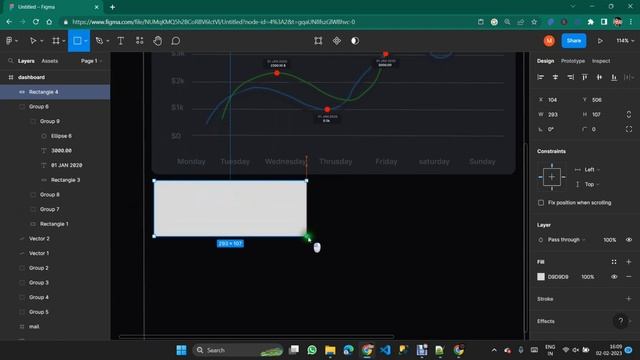Screen dimensions: 640x360
Task: Select the Untitled – Figma browser tab
Action: pos(53,7)
